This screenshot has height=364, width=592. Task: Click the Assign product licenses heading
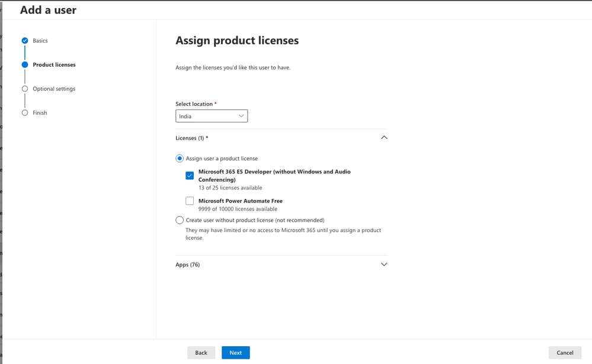tap(237, 40)
